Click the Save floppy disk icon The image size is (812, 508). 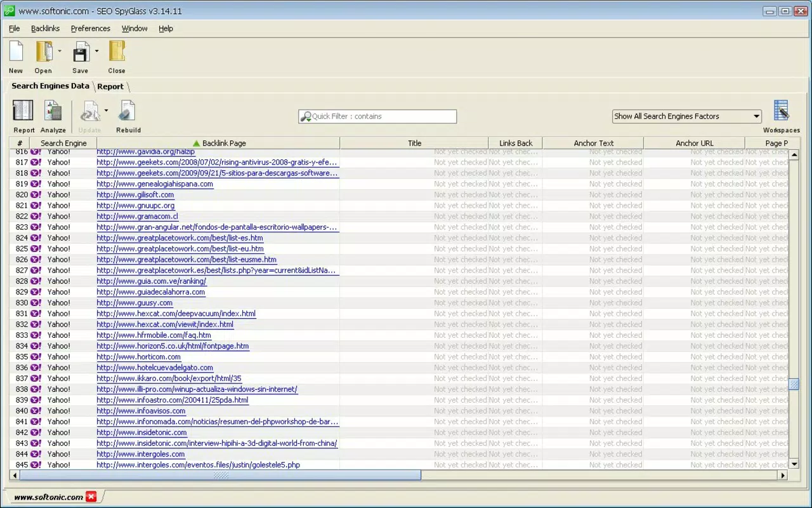tap(81, 52)
